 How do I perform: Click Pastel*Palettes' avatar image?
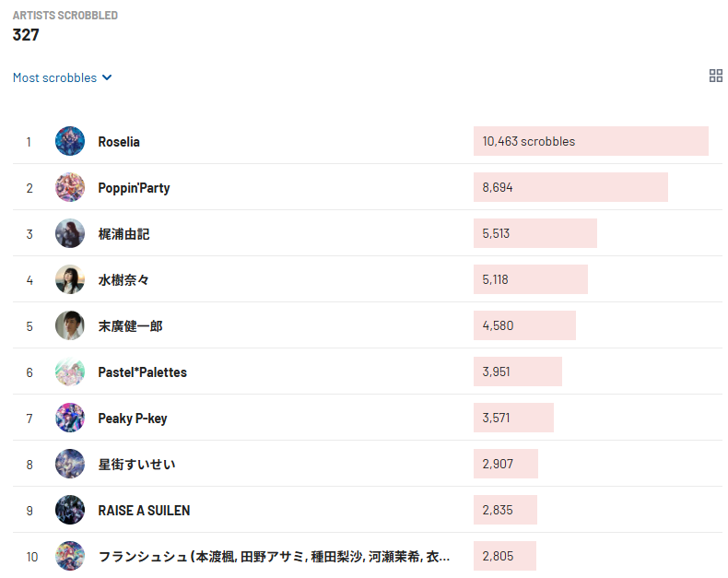point(70,372)
